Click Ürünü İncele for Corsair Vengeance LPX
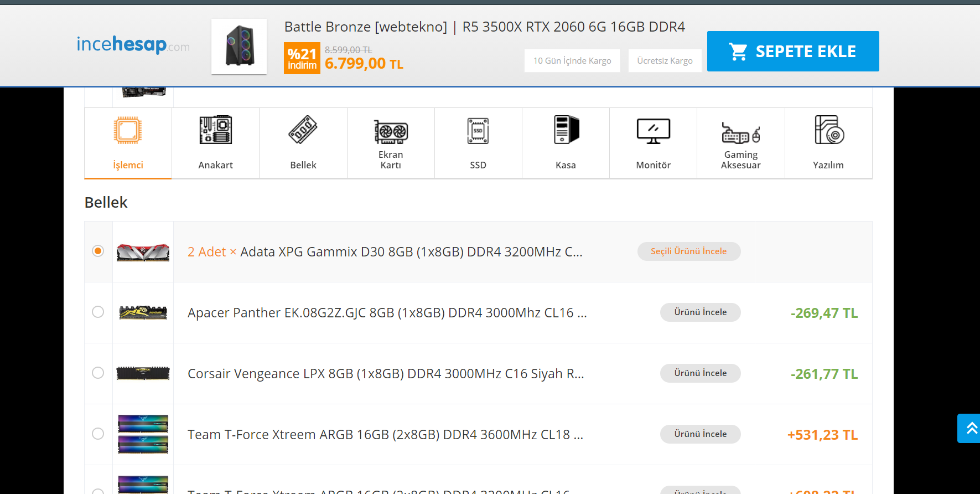Image resolution: width=980 pixels, height=494 pixels. (x=701, y=373)
